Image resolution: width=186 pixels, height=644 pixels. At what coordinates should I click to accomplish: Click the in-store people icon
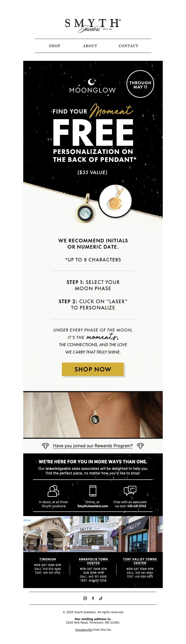[53, 491]
